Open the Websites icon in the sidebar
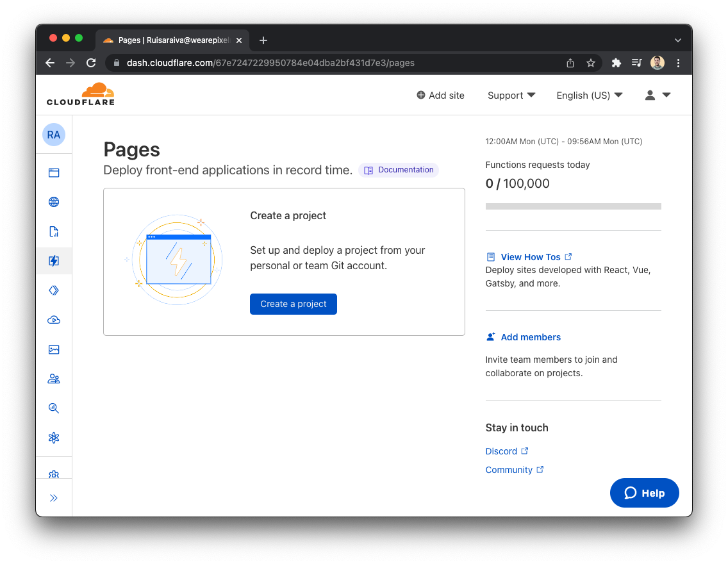The width and height of the screenshot is (728, 564). pos(54,173)
